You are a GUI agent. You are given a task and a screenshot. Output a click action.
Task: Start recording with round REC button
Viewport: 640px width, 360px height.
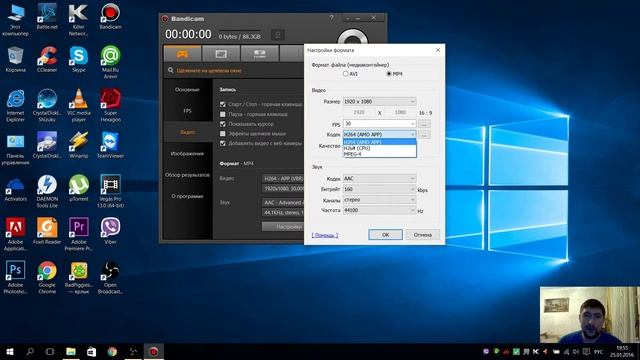[x=352, y=38]
